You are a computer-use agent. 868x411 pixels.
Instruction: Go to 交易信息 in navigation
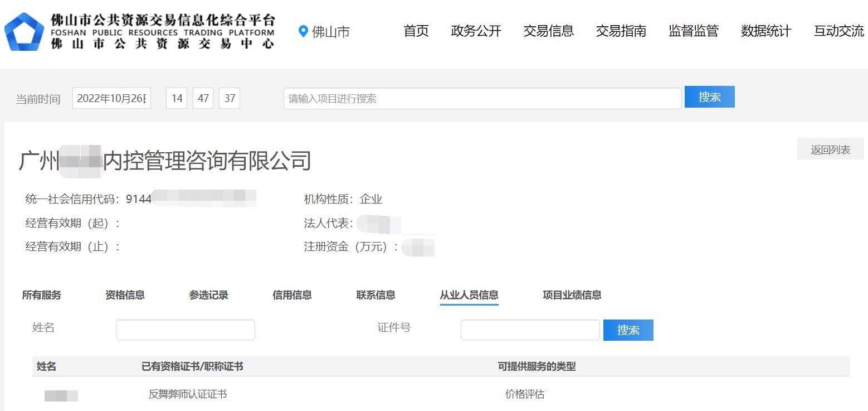548,31
